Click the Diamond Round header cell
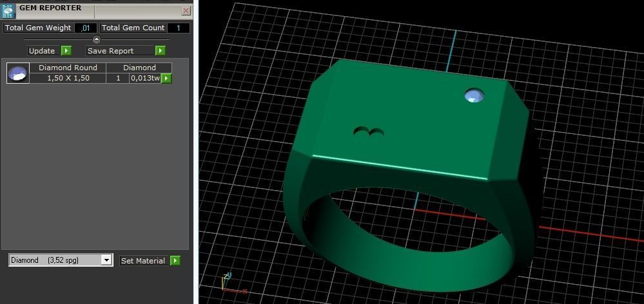 click(68, 68)
